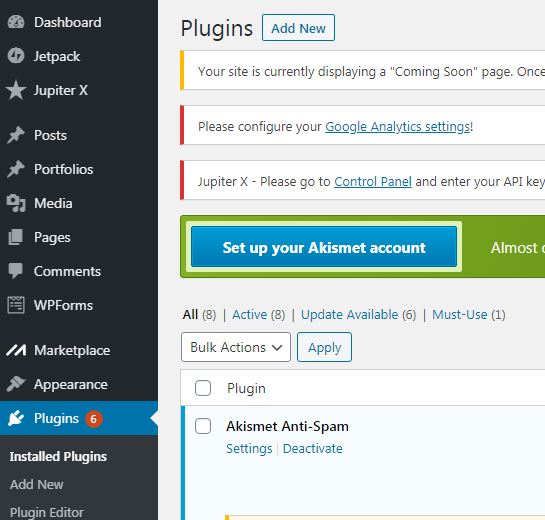Expand the Bulk Actions dropdown
545x520 pixels.
236,347
